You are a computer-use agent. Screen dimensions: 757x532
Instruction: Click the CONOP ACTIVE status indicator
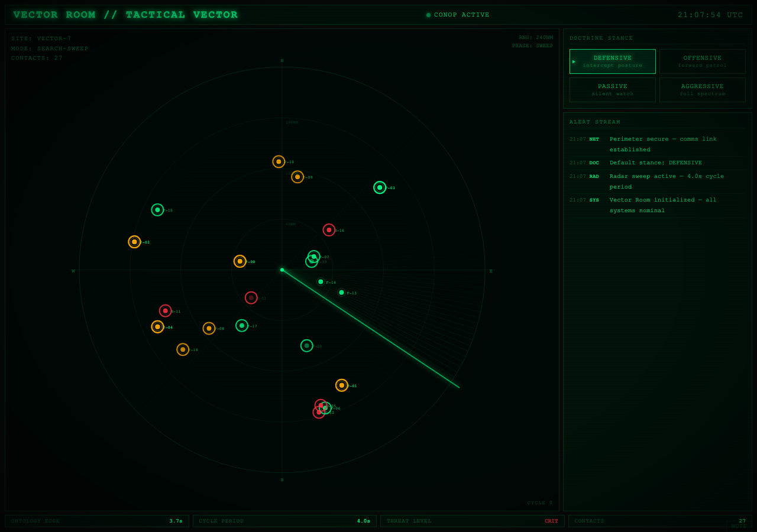tap(458, 15)
